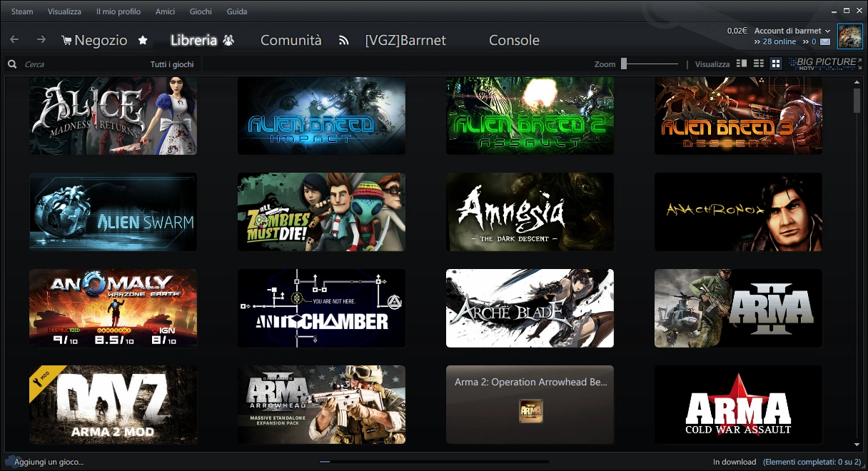This screenshot has width=868, height=471.
Task: Go forward with the right arrow
Action: [41, 40]
